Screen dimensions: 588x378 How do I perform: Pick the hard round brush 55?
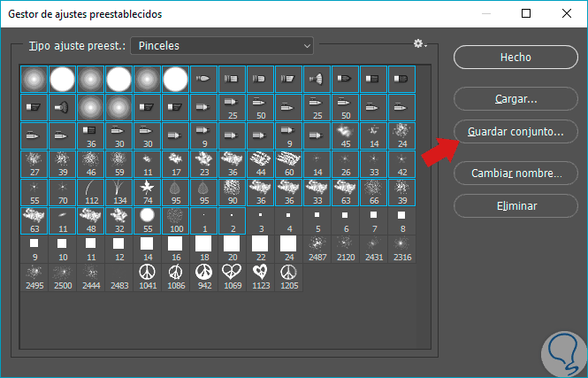click(x=148, y=219)
